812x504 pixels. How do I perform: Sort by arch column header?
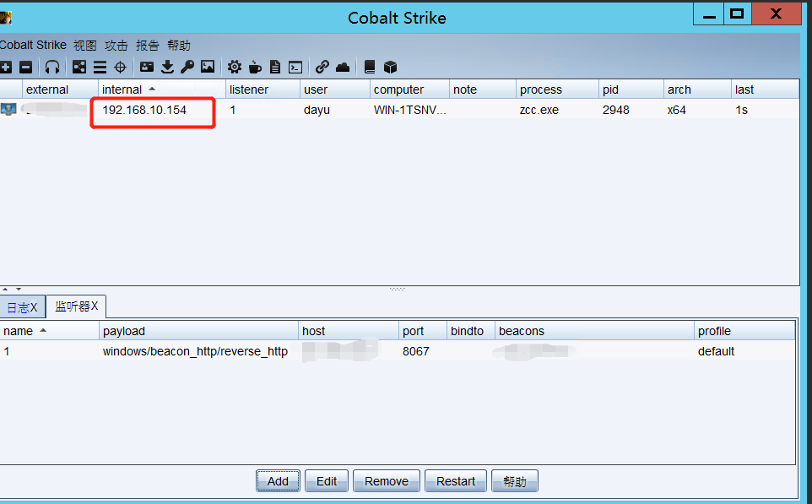[697, 89]
